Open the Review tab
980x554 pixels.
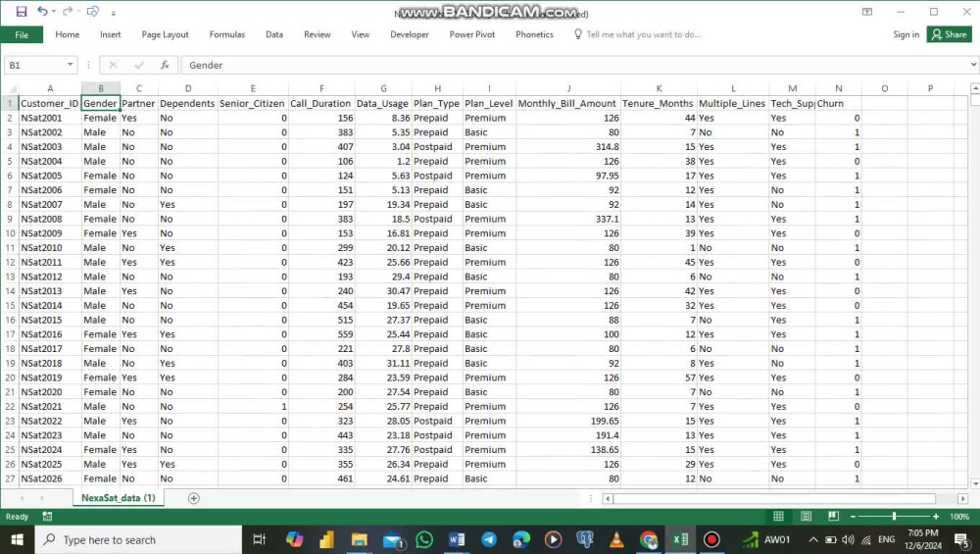(317, 34)
